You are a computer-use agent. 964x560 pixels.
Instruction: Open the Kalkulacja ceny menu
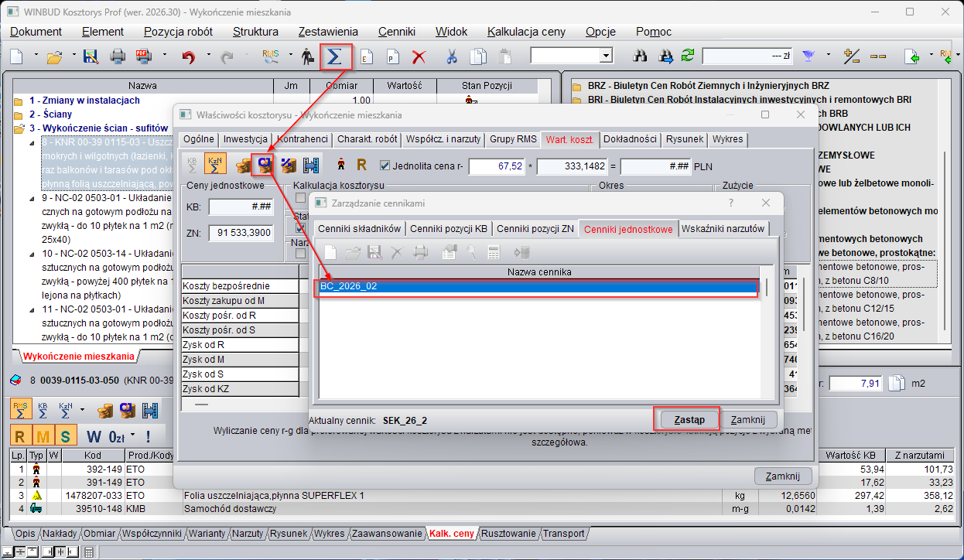pyautogui.click(x=526, y=32)
